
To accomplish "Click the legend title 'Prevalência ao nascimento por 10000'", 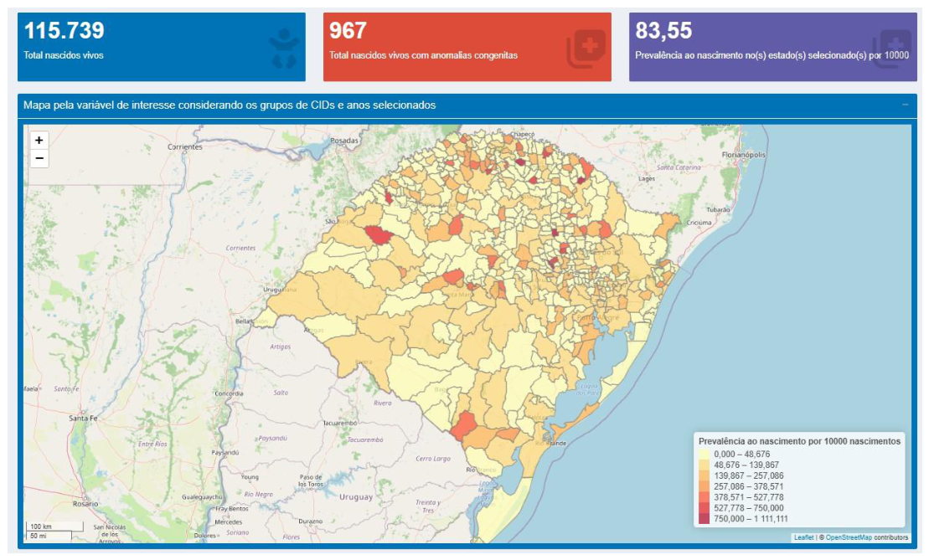I will (799, 441).
